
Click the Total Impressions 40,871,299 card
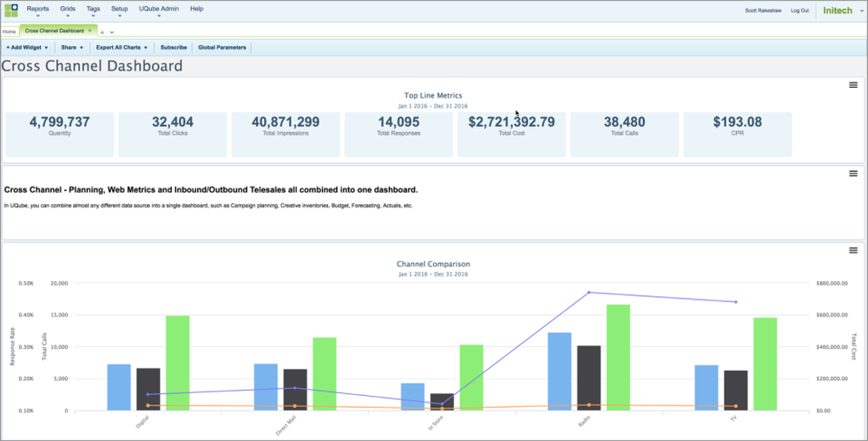pyautogui.click(x=286, y=135)
